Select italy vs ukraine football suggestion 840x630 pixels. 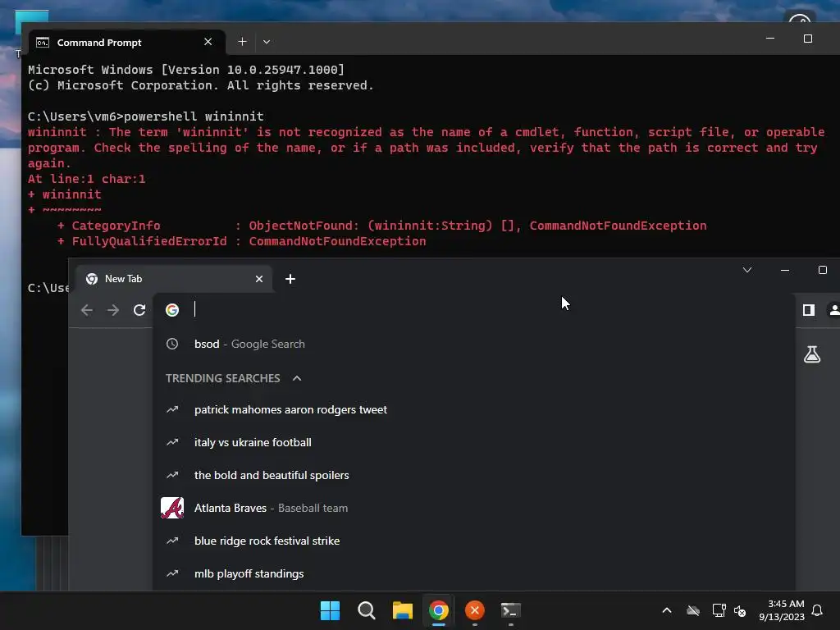[x=474, y=442]
